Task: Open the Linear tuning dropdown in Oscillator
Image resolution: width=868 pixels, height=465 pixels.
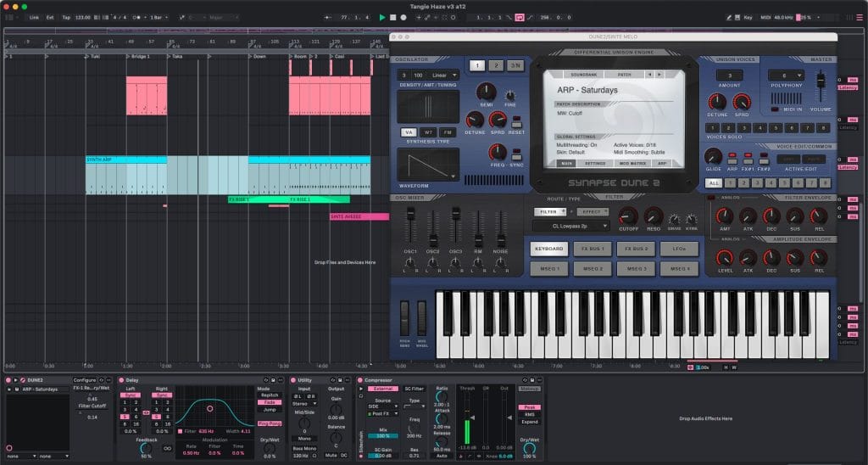Action: tap(442, 76)
